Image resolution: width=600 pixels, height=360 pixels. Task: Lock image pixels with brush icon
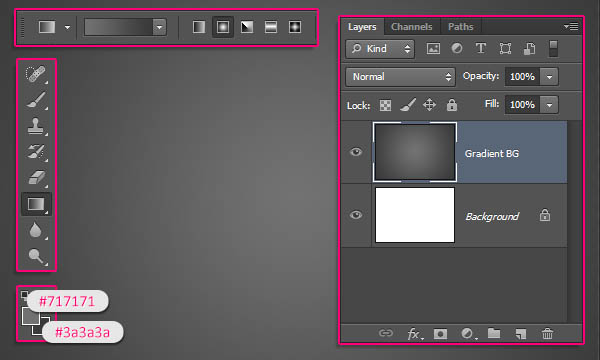tap(408, 105)
